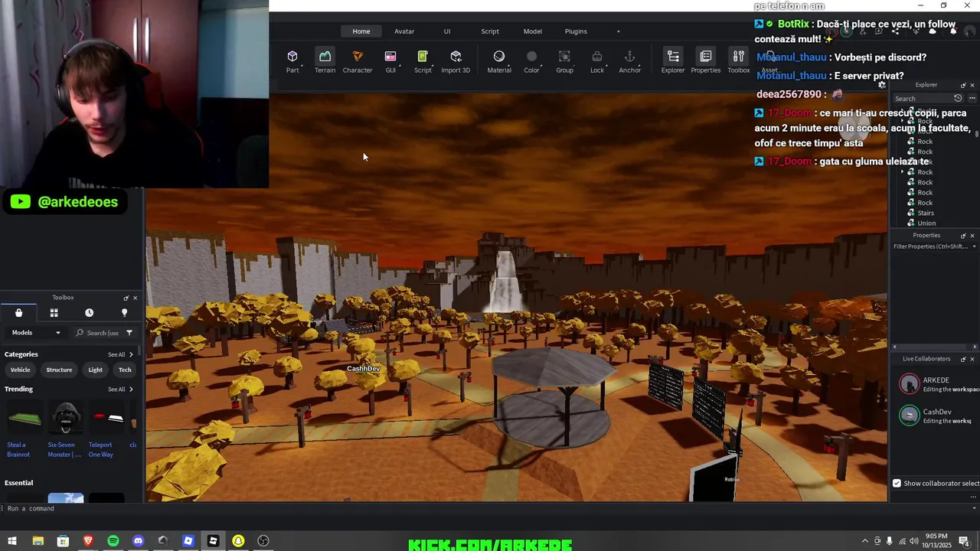The image size is (980, 551).
Task: Switch to the Model tab
Action: (x=533, y=31)
